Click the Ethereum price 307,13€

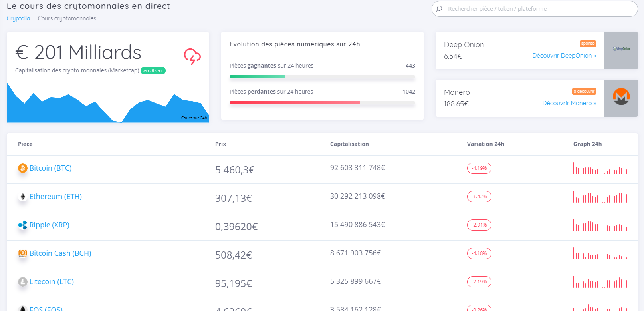[234, 199]
